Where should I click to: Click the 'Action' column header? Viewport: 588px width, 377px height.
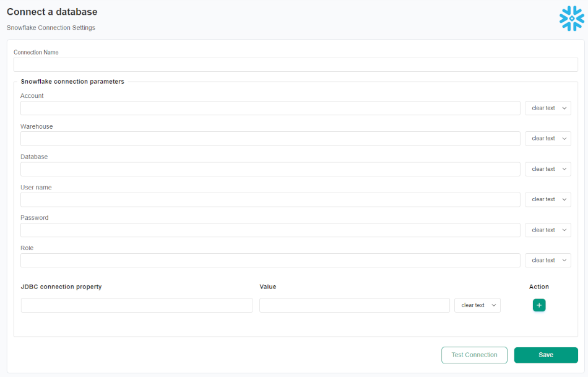(x=539, y=287)
